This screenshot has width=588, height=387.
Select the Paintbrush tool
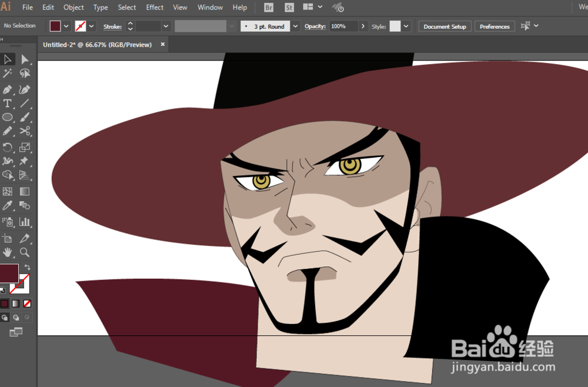pos(25,118)
